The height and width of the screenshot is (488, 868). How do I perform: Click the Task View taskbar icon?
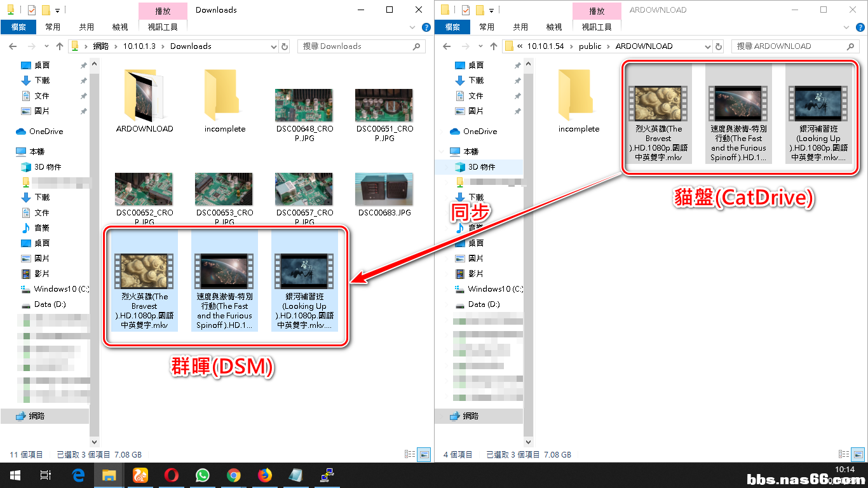pos(45,475)
